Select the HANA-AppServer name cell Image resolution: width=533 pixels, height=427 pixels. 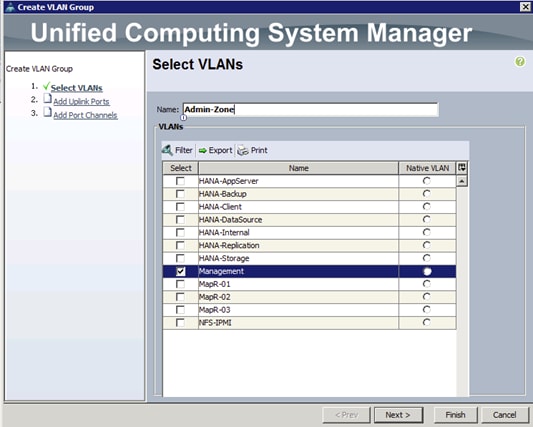tap(298, 181)
